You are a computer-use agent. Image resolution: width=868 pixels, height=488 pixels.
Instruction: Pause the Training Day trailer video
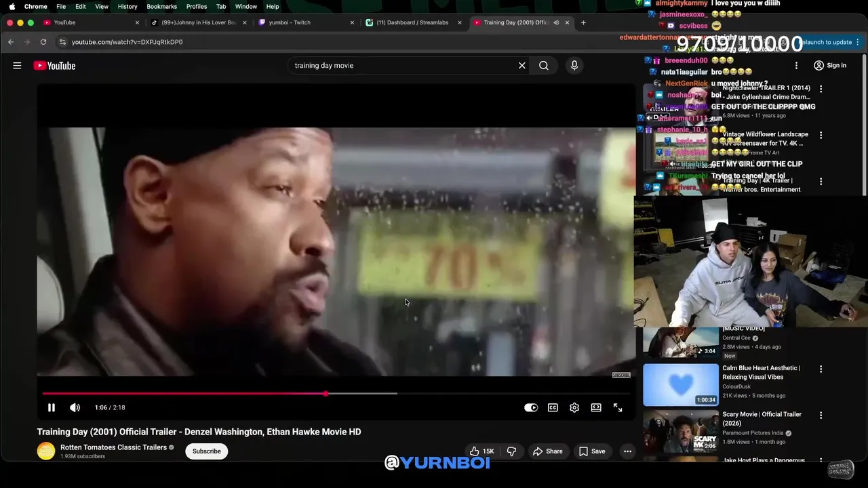pyautogui.click(x=51, y=407)
